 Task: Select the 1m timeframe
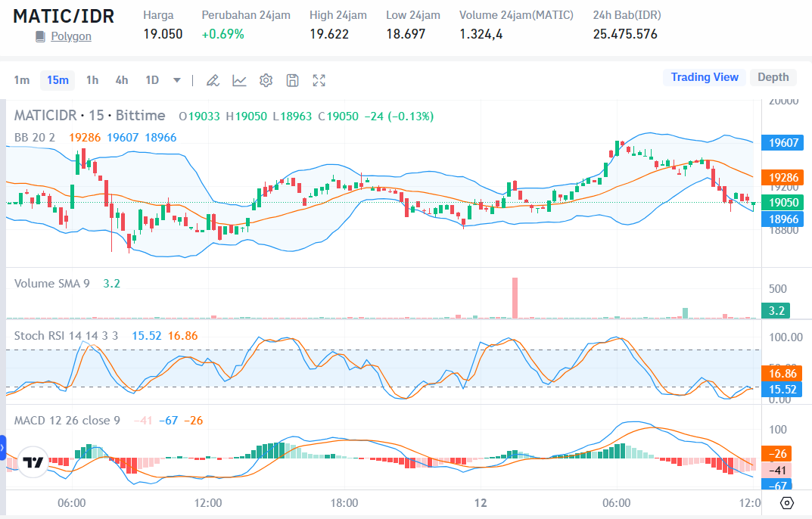pyautogui.click(x=22, y=80)
